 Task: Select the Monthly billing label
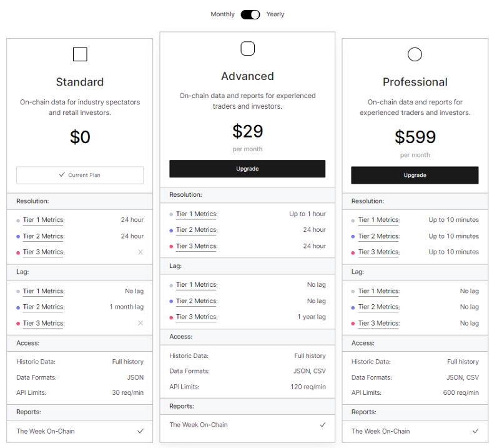[222, 14]
